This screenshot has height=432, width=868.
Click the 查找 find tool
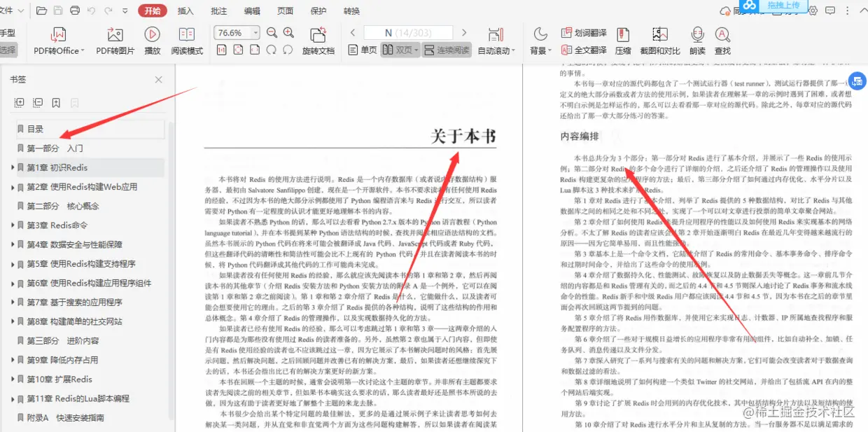[722, 41]
